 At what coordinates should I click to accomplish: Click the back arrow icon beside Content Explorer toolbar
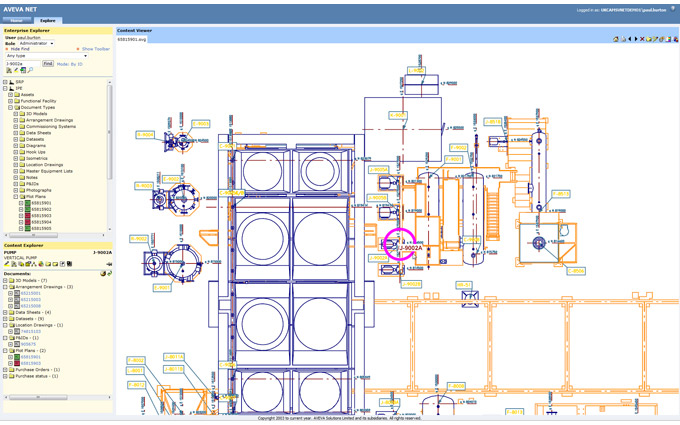coord(109,264)
